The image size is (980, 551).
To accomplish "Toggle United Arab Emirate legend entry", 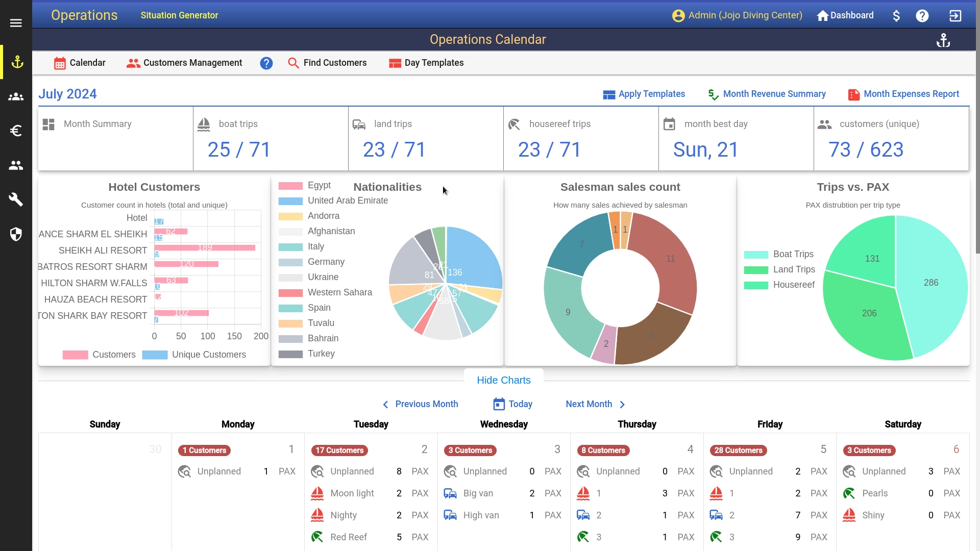I will [x=333, y=201].
